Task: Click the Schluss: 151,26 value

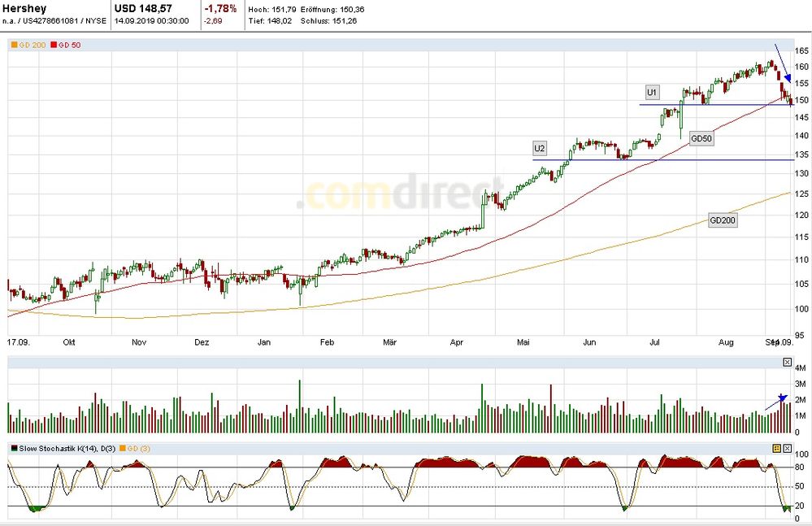Action: tap(329, 21)
